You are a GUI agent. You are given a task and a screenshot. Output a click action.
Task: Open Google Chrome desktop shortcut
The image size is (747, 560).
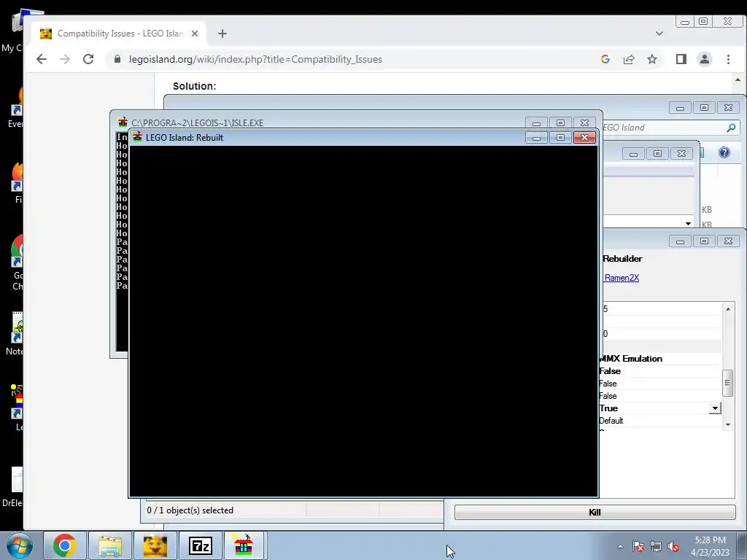pos(18,262)
